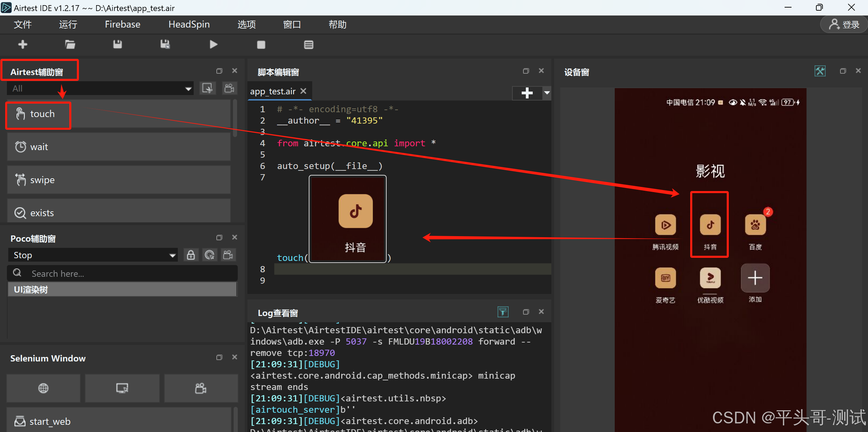
Task: Select the app_test.air tab
Action: click(273, 91)
